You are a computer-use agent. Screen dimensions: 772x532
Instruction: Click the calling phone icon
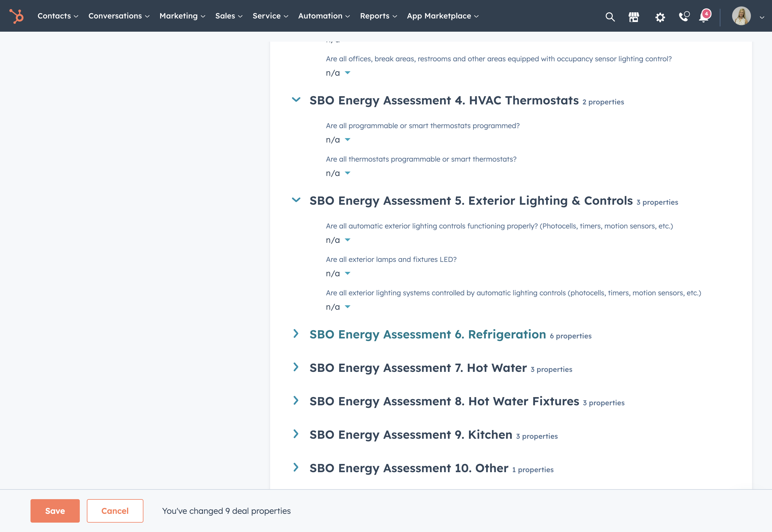(684, 16)
